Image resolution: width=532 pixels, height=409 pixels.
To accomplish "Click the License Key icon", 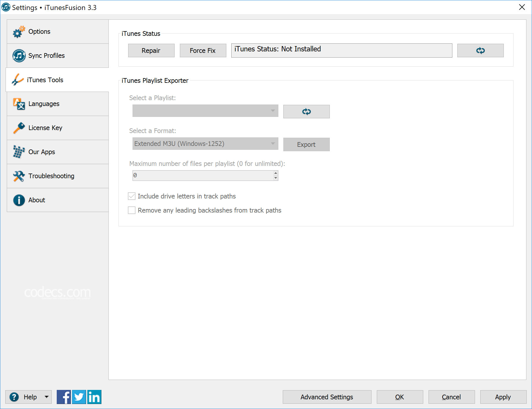I will point(19,128).
